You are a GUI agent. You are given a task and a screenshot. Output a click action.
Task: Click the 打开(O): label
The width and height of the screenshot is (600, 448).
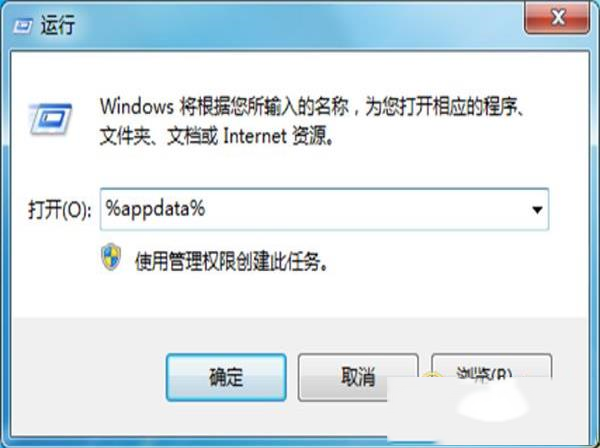tap(60, 210)
